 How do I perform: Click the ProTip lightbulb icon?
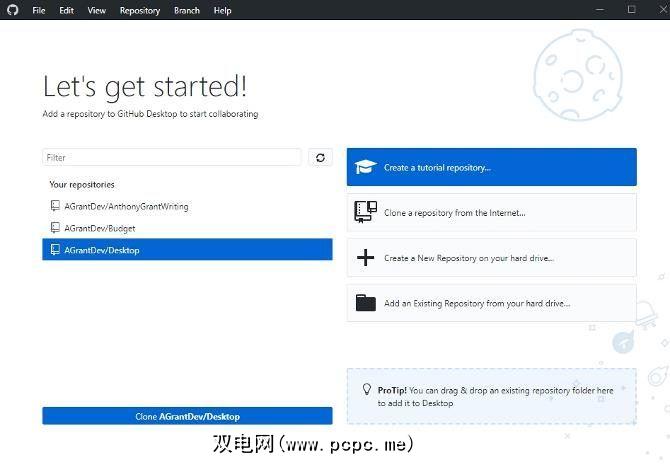point(367,389)
